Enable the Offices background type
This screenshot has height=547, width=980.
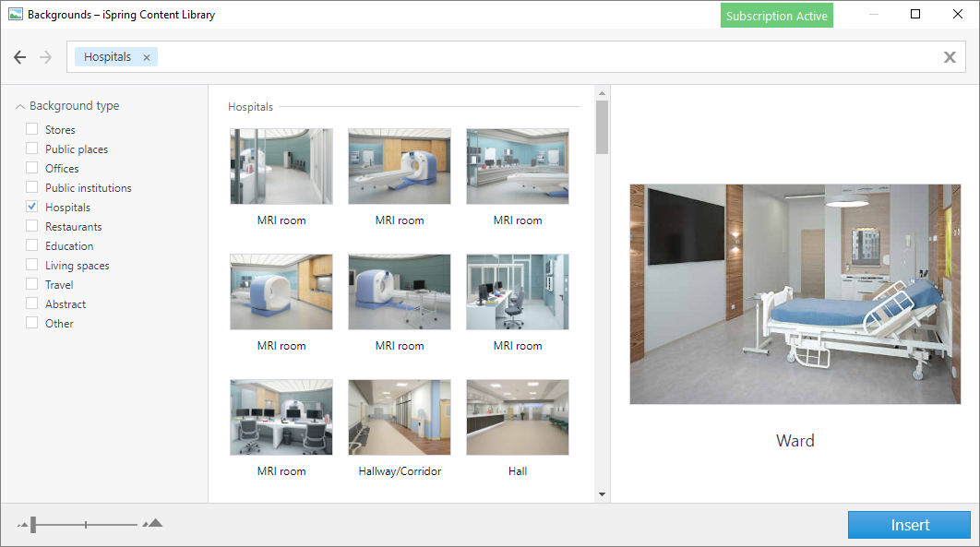tap(32, 169)
